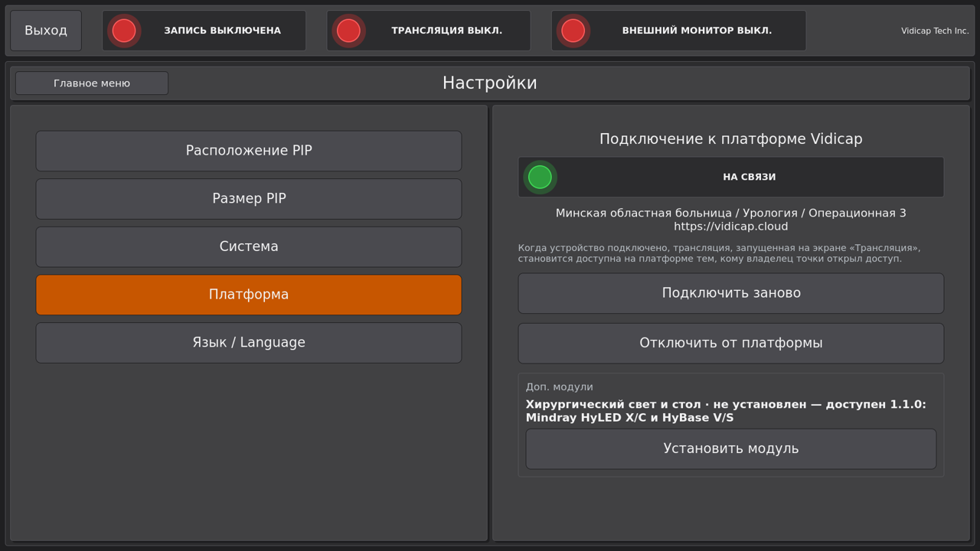Click the Доп. модули section label
This screenshot has width=980, height=551.
[559, 387]
